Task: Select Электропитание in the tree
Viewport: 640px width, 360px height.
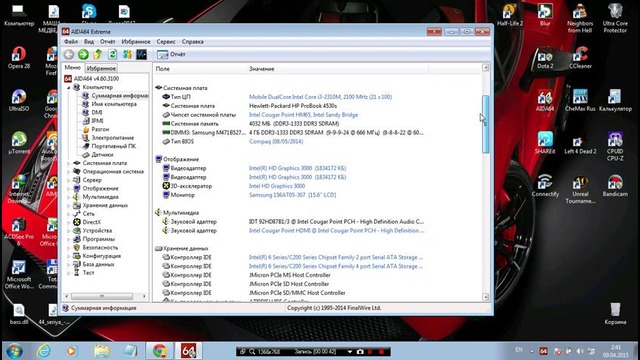Action: (x=113, y=138)
